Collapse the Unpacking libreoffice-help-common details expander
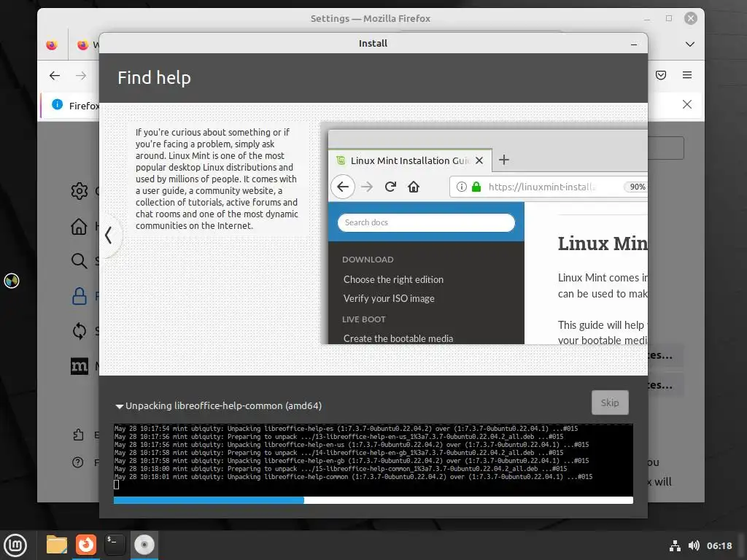The height and width of the screenshot is (560, 747). coord(119,406)
